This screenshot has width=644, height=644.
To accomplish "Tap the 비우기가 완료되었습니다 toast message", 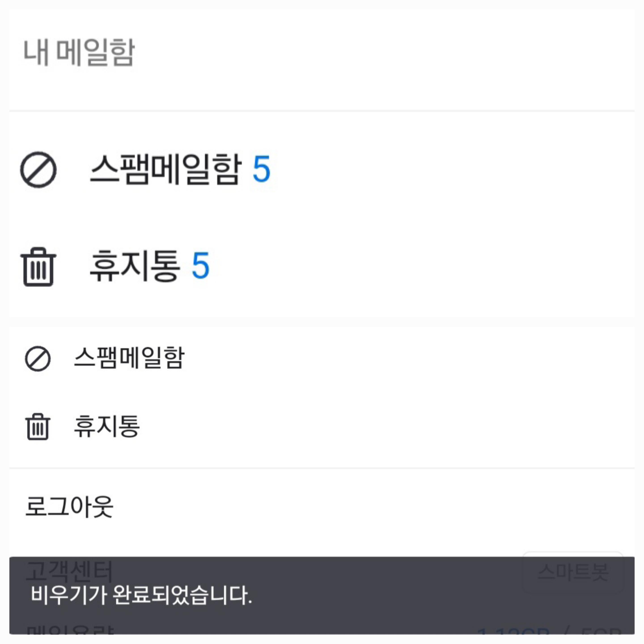I will pos(141,595).
